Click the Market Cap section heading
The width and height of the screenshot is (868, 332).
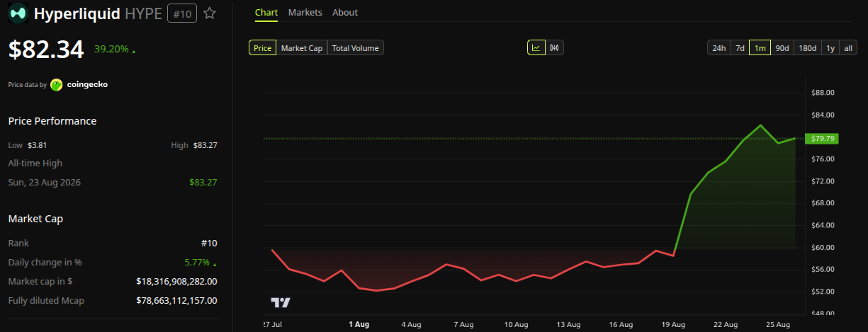pyautogui.click(x=36, y=219)
